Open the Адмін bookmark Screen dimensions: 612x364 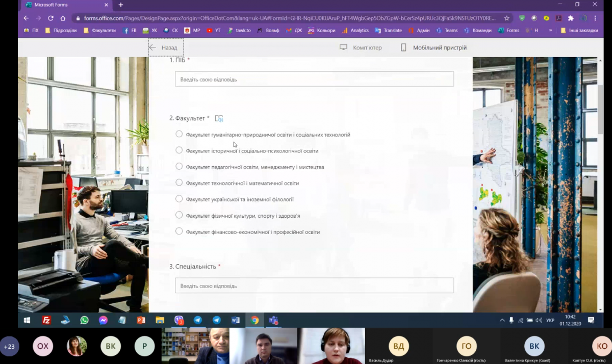(419, 31)
